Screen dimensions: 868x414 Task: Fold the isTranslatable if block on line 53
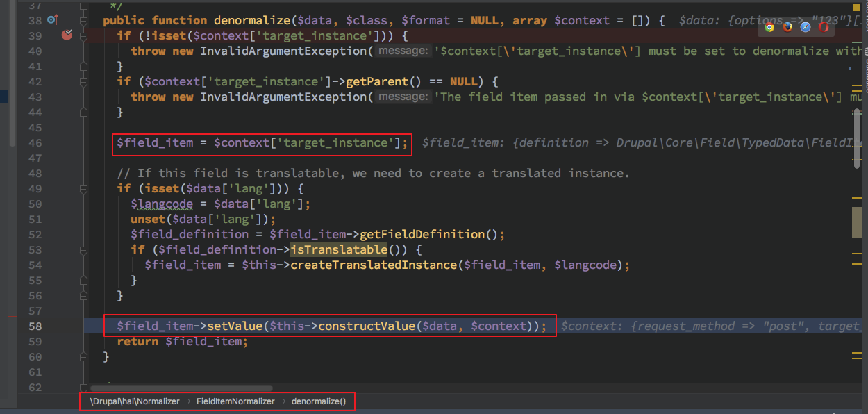pos(84,249)
